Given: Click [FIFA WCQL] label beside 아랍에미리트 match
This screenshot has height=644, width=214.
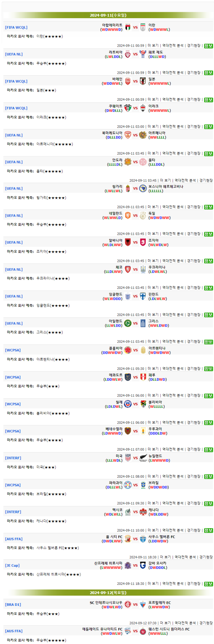Looking at the screenshot, I should [x=16, y=27].
